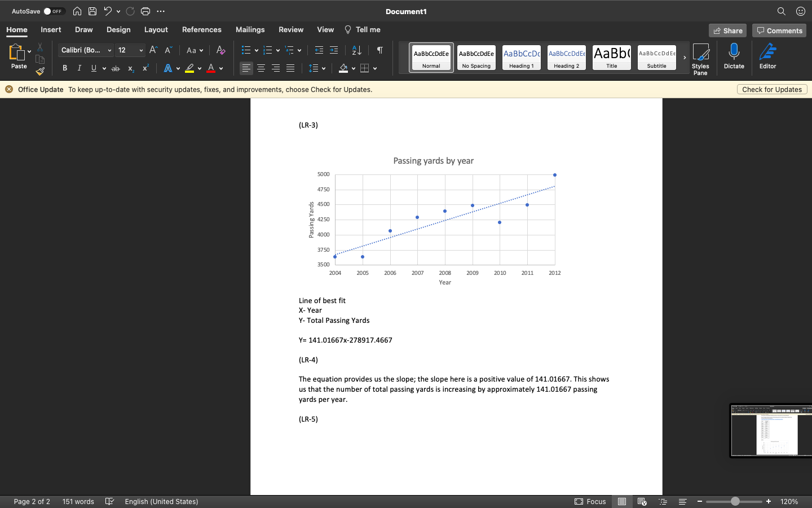Toggle show paragraph marks
The height and width of the screenshot is (508, 812).
pos(379,50)
